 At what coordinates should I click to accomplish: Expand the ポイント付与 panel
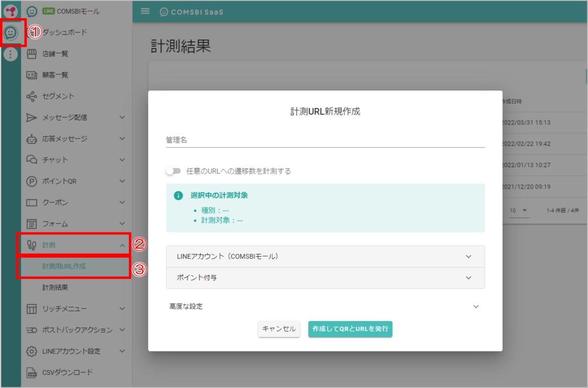click(x=325, y=278)
